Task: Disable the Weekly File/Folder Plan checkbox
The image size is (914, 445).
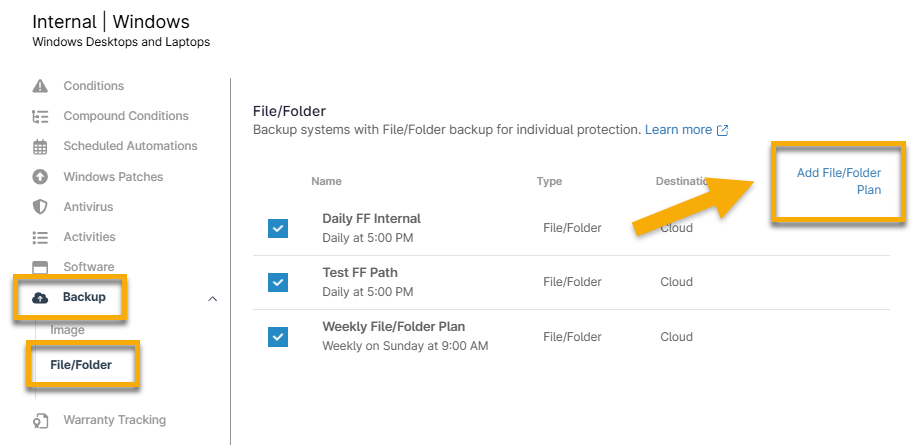Action: pos(278,336)
